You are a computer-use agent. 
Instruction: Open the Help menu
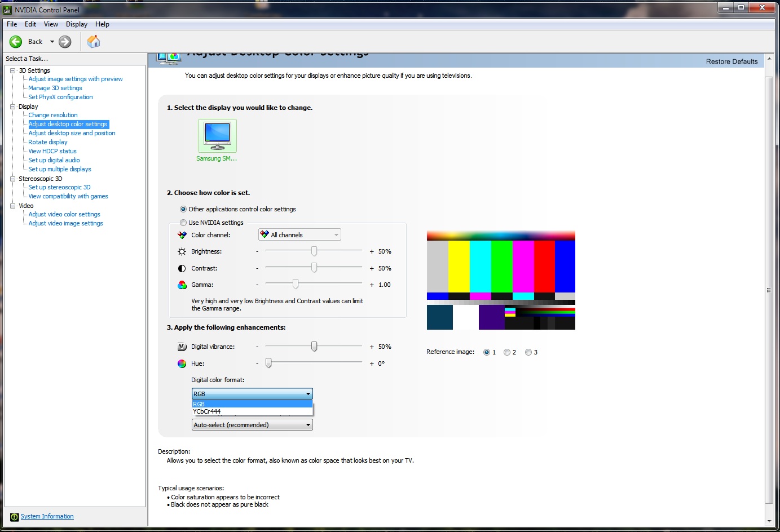click(x=102, y=24)
